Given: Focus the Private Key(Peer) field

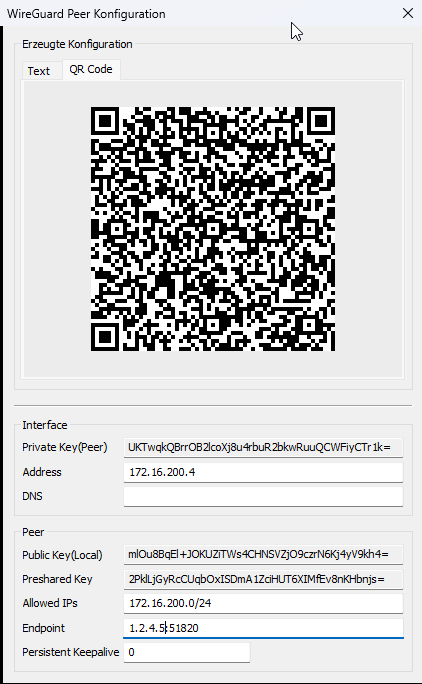Looking at the screenshot, I should (x=263, y=447).
